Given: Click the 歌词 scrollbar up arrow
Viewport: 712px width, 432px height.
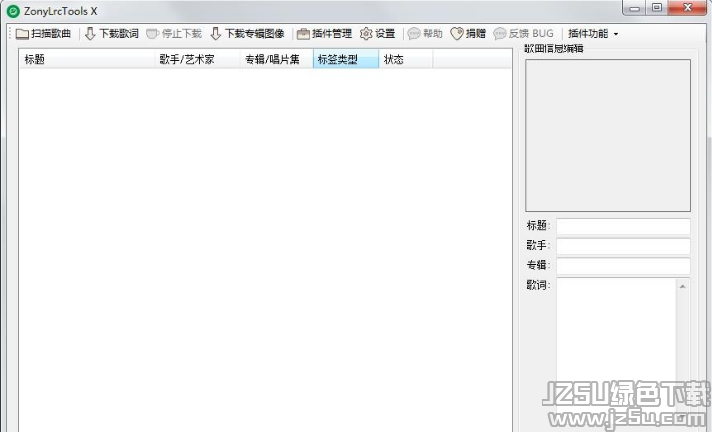Looking at the screenshot, I should click(x=682, y=286).
